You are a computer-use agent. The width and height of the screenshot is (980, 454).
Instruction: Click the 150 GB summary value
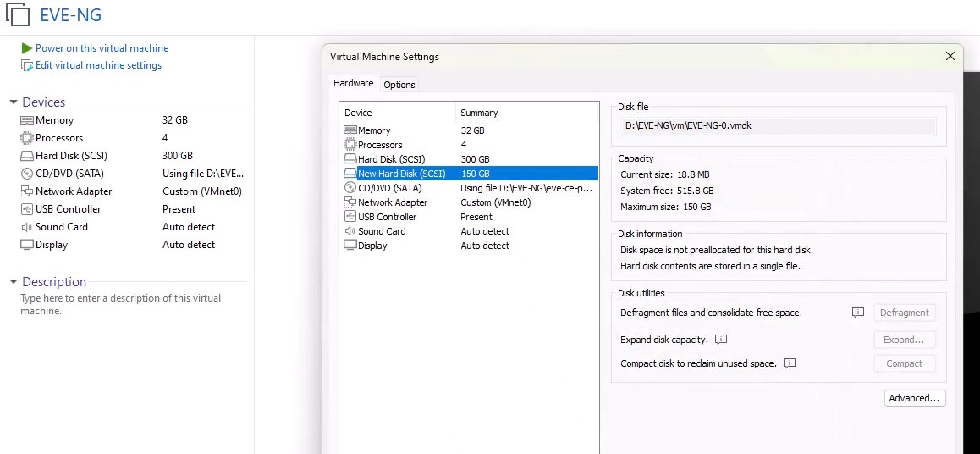point(475,174)
